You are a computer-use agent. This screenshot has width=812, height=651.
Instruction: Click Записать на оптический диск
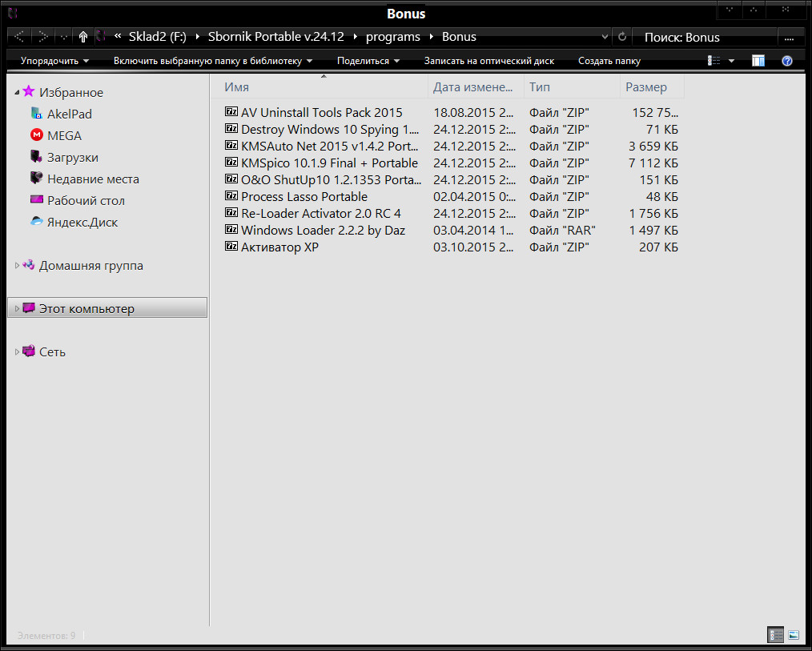click(488, 61)
